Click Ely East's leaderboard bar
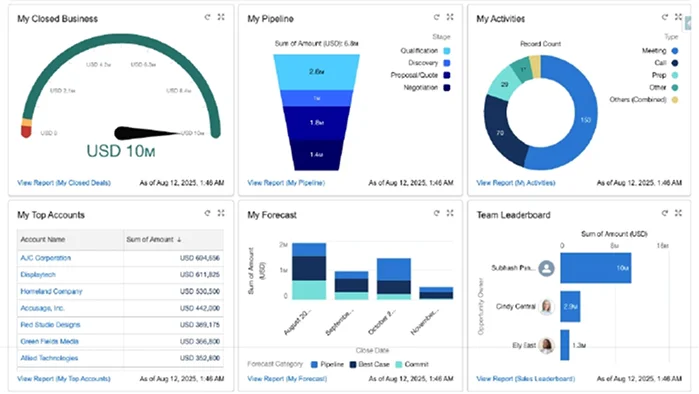The width and height of the screenshot is (699, 394). [x=565, y=345]
